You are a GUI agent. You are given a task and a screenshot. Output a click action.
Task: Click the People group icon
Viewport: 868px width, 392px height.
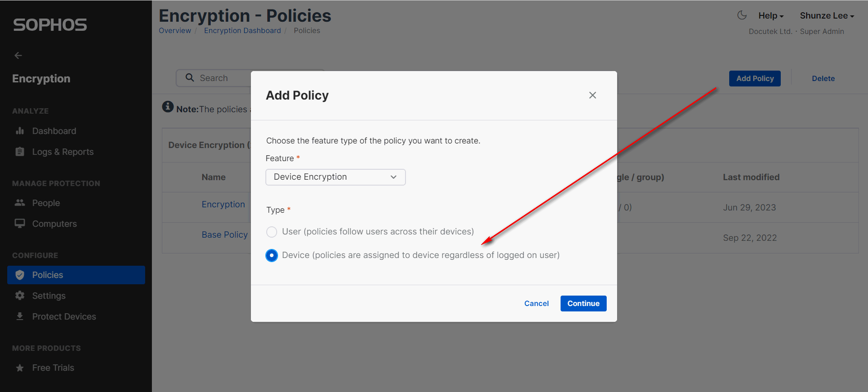point(20,203)
